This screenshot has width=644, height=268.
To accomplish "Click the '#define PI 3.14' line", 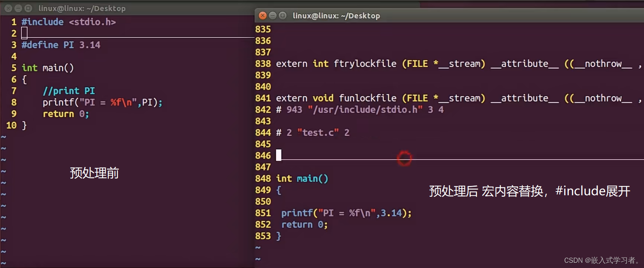I will click(61, 45).
